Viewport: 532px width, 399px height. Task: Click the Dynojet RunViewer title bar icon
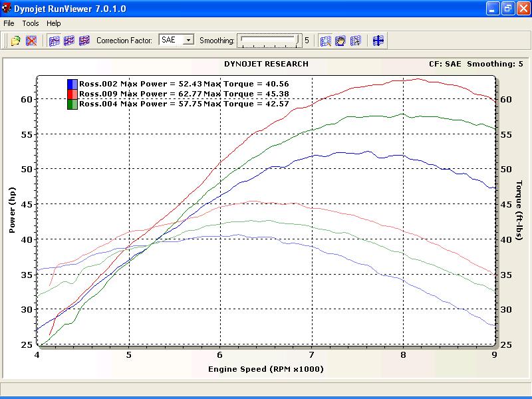(x=7, y=8)
